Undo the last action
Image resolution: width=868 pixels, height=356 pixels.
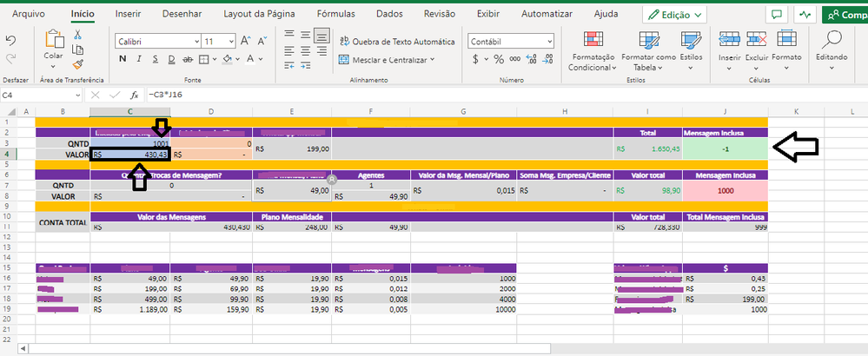tap(10, 40)
